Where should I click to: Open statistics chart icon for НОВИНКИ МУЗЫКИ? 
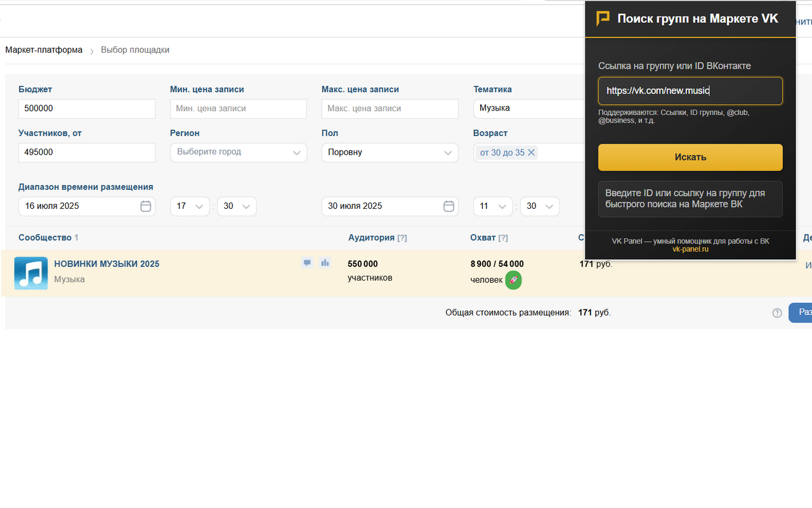coord(325,263)
